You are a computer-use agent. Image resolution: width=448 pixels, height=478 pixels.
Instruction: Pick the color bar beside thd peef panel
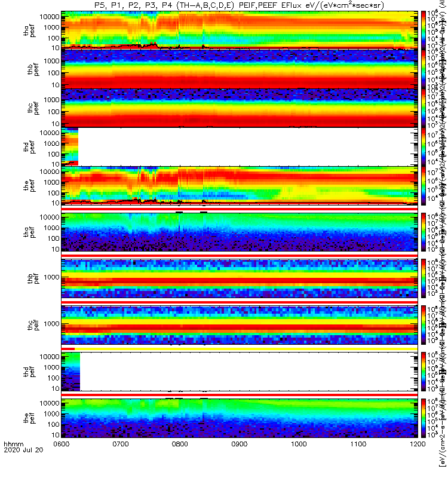point(424,146)
